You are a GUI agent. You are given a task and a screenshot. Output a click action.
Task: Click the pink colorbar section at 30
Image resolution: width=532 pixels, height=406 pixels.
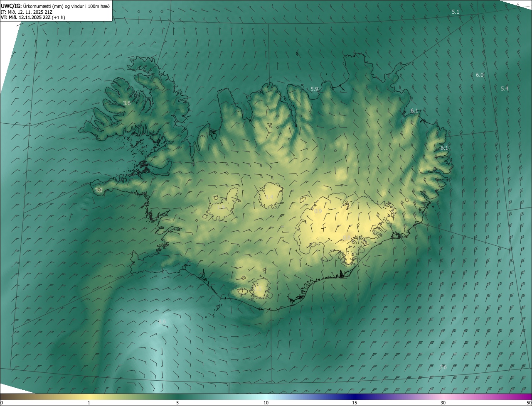(x=443, y=397)
